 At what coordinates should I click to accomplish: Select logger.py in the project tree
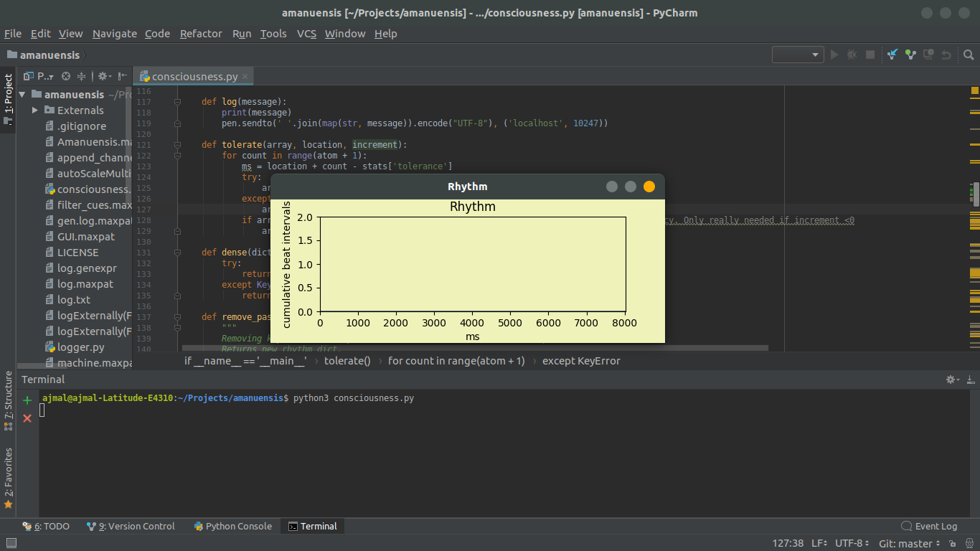80,347
